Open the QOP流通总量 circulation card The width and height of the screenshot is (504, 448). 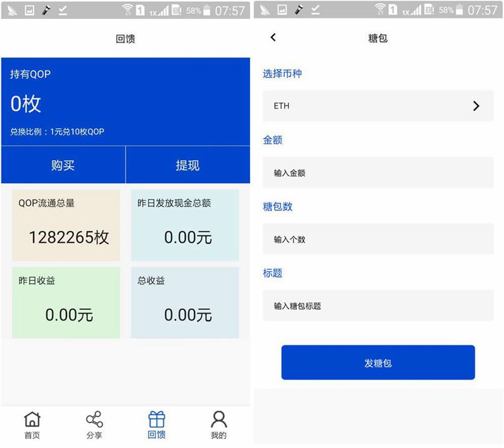coord(66,225)
